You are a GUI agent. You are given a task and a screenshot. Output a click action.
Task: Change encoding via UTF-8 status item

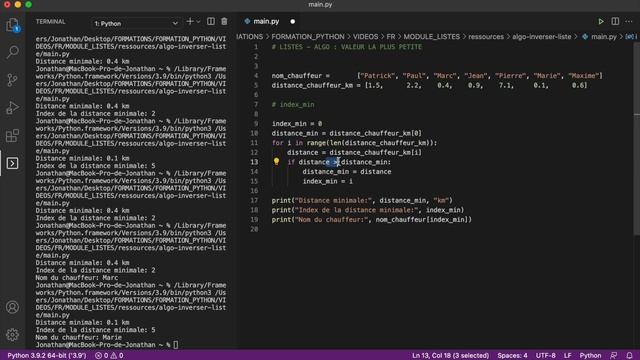coord(545,356)
